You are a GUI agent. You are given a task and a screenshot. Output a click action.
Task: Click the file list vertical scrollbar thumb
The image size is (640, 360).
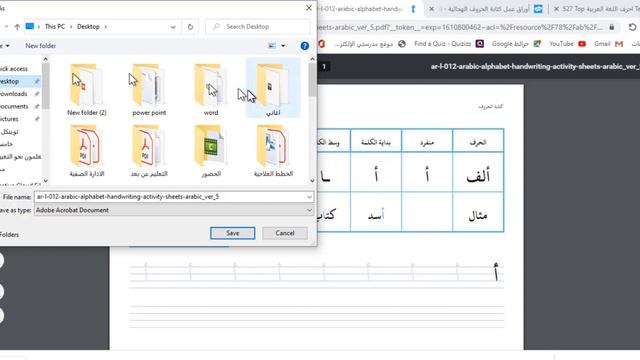click(x=312, y=80)
